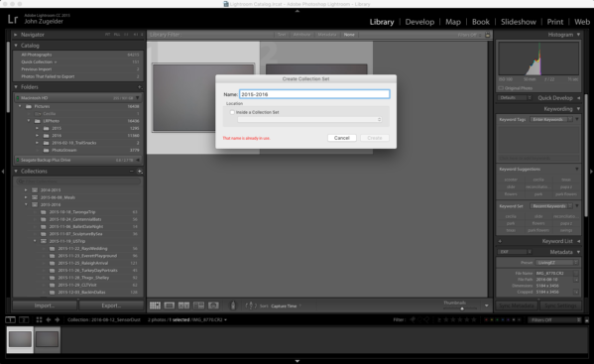Click the Create button in dialog

point(375,138)
